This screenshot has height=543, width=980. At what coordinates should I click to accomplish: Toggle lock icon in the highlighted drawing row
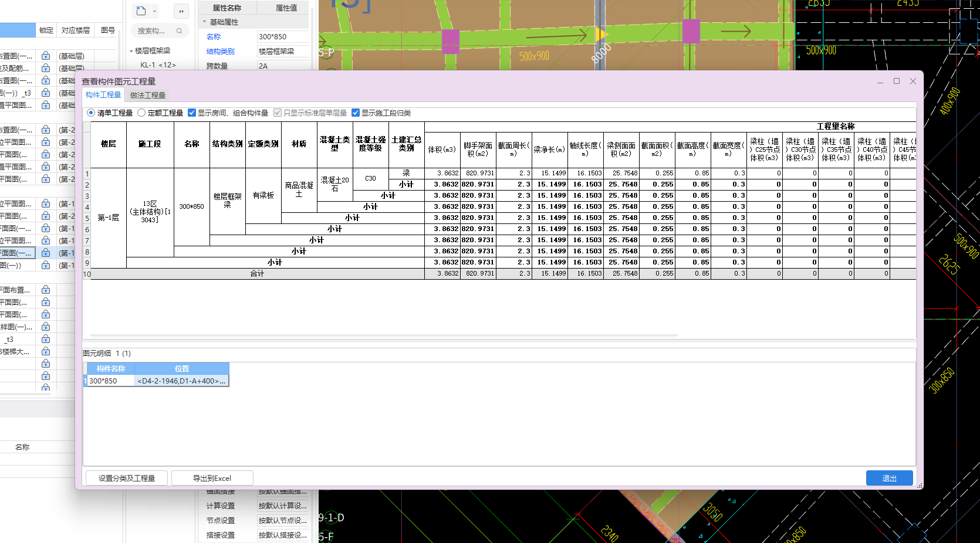coord(46,253)
